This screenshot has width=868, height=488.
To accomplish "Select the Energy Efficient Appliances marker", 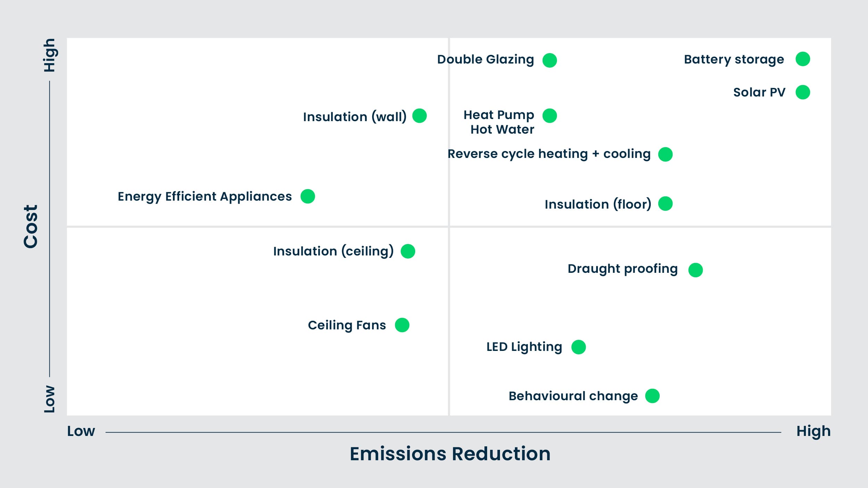I will pyautogui.click(x=308, y=196).
